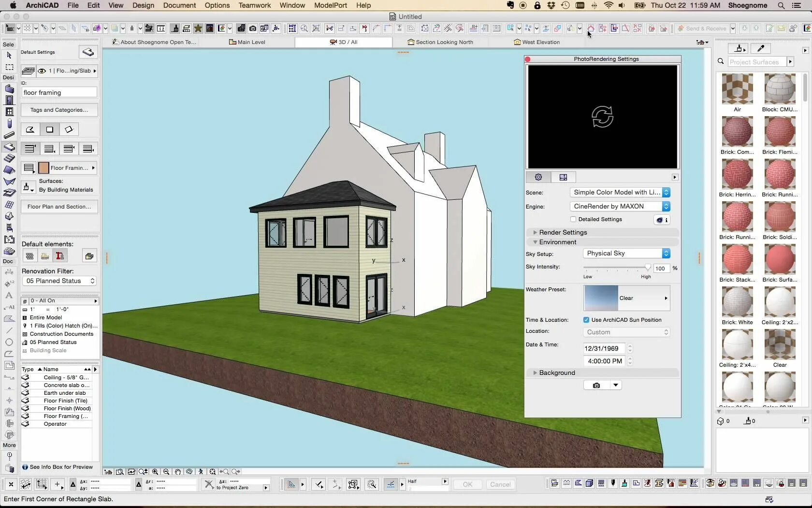Open the Location Custom dropdown

tap(626, 332)
